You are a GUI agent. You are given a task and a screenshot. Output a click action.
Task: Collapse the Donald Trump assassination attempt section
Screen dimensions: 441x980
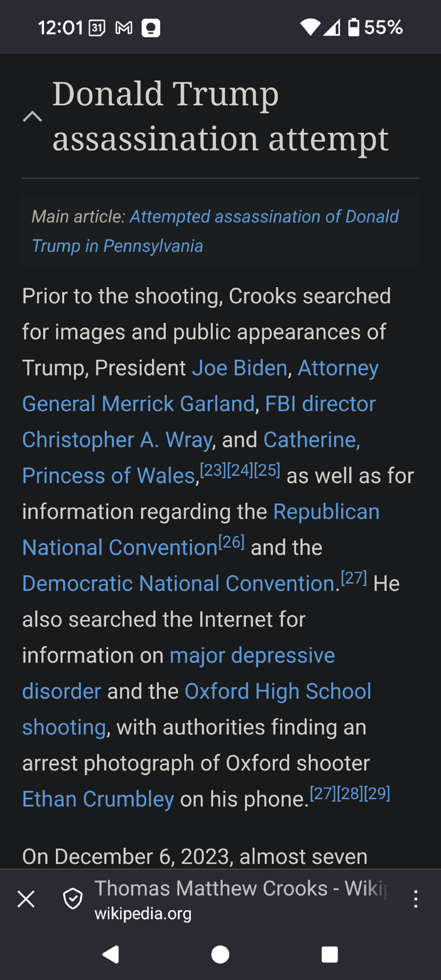pos(32,117)
